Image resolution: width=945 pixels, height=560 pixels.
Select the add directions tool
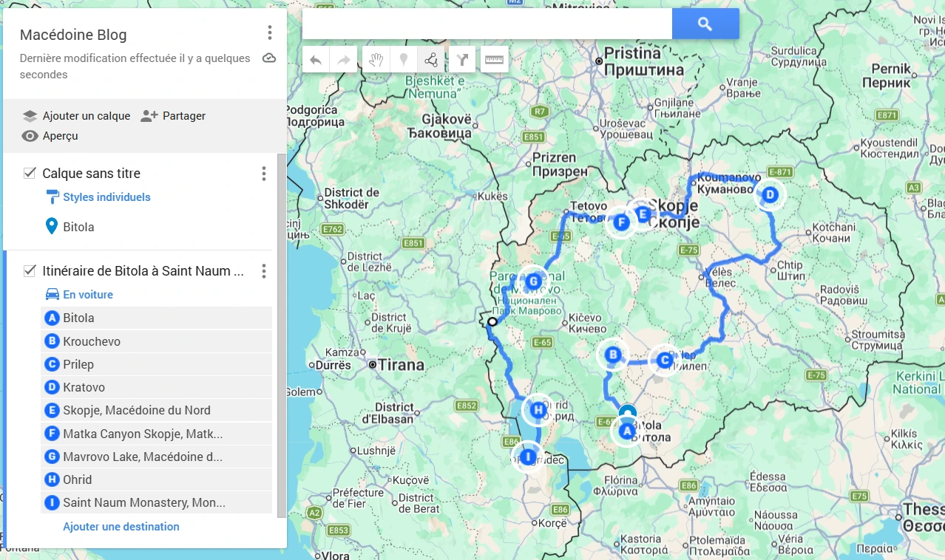[x=462, y=60]
